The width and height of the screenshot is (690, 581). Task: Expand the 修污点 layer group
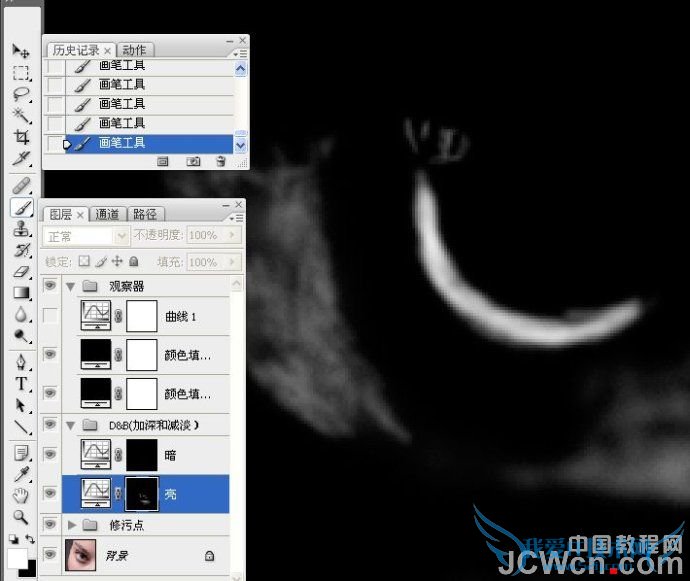(72, 525)
